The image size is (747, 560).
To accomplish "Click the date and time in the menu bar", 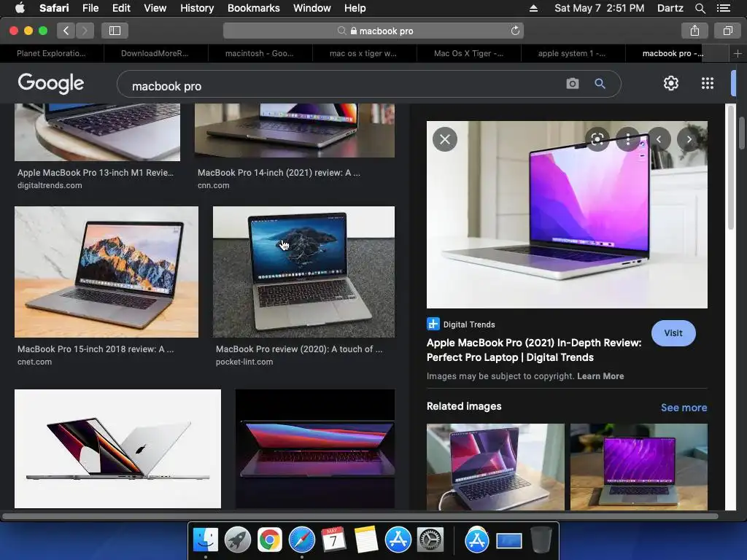I will click(x=600, y=8).
